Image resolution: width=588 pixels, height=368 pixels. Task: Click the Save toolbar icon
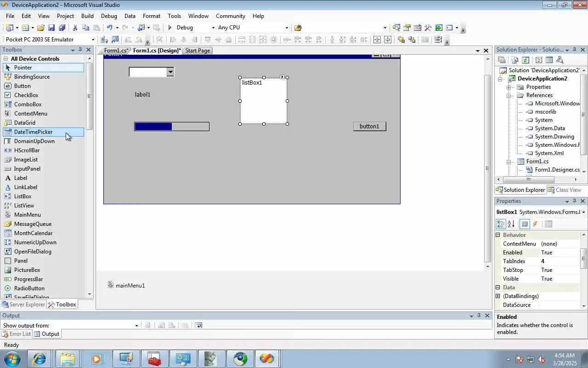pos(51,28)
